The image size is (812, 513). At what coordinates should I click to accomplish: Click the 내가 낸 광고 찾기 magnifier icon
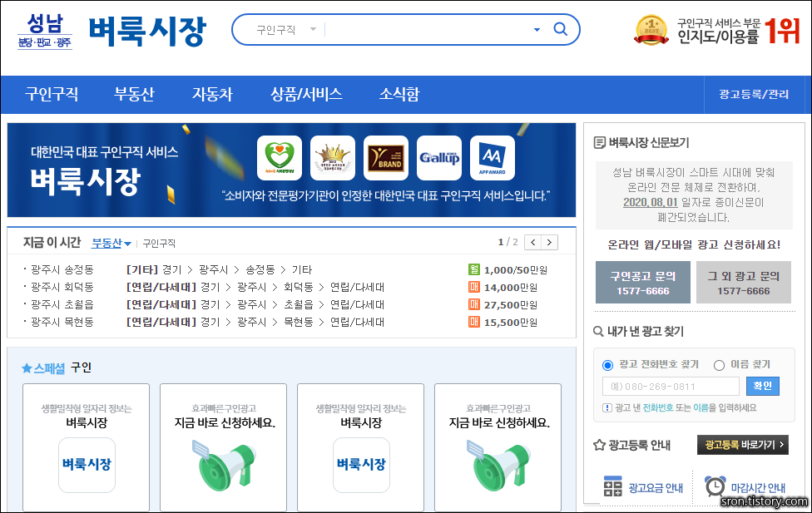[598, 331]
